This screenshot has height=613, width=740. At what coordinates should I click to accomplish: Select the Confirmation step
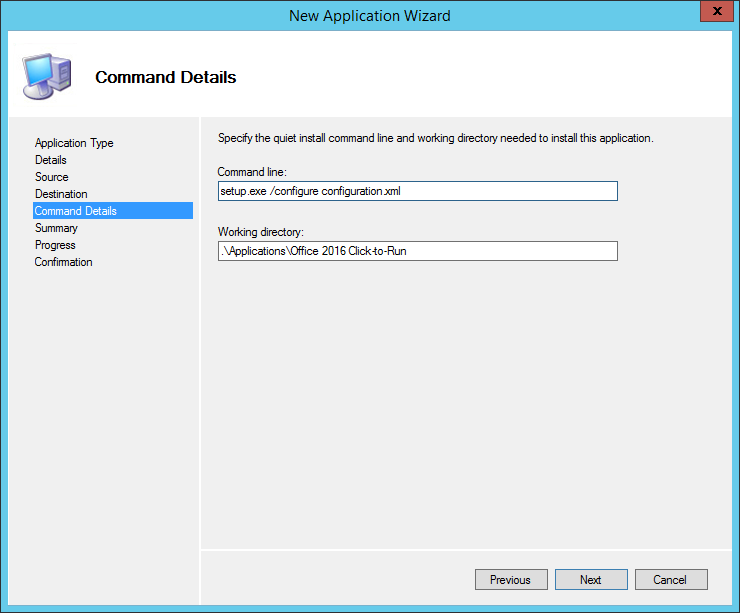tap(63, 262)
